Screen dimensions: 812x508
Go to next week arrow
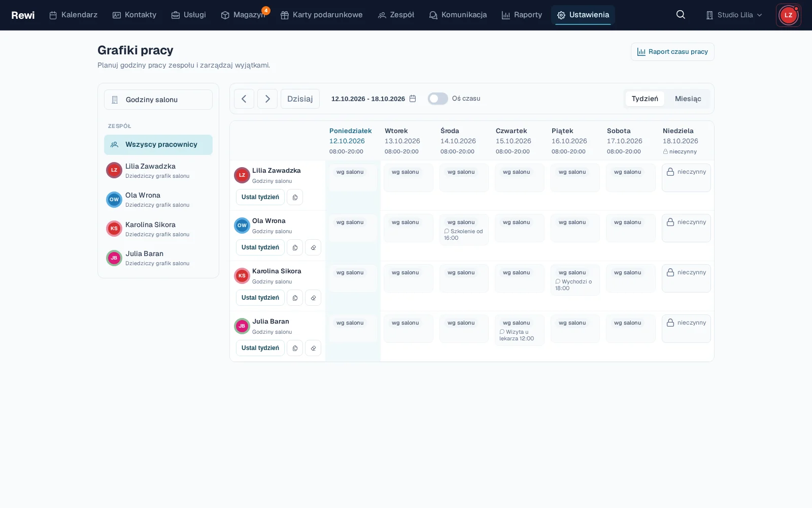[267, 99]
